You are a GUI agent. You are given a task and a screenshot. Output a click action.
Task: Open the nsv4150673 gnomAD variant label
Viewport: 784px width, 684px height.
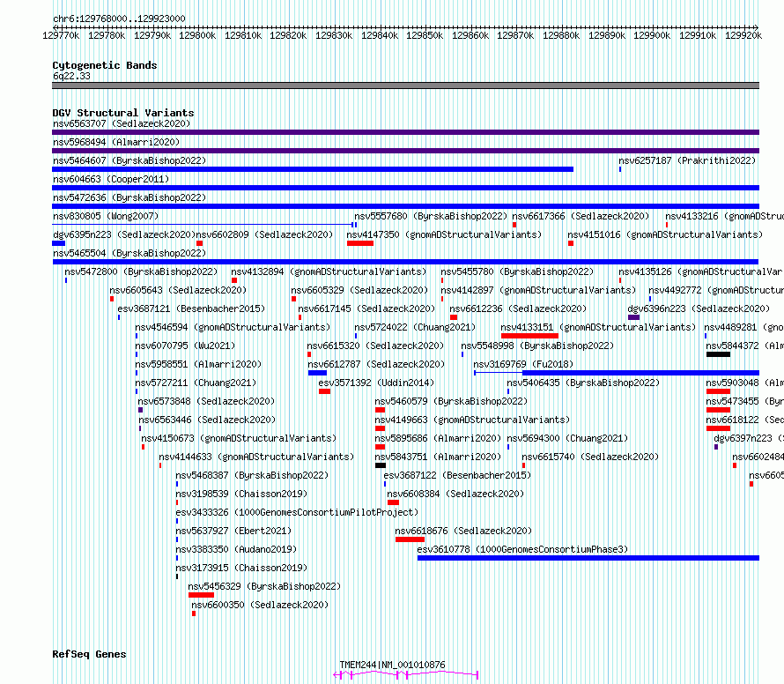[x=239, y=438]
